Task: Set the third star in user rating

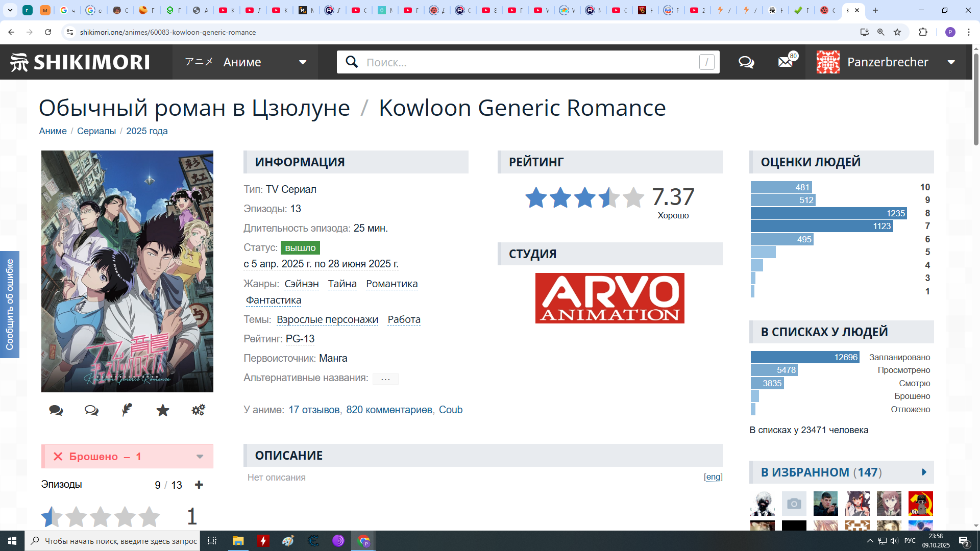Action: 101,517
